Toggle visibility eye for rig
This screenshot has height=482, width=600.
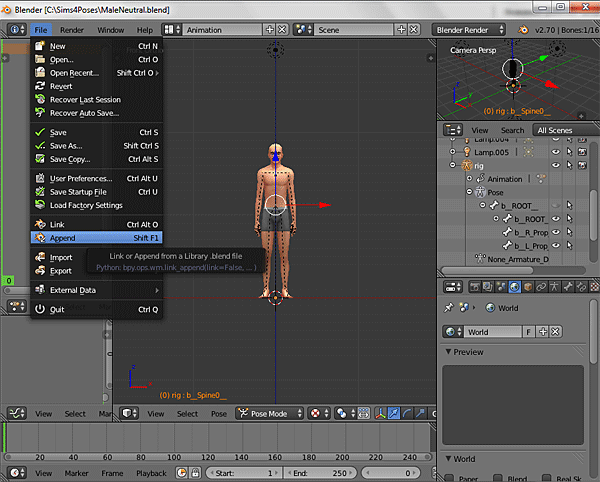point(556,165)
